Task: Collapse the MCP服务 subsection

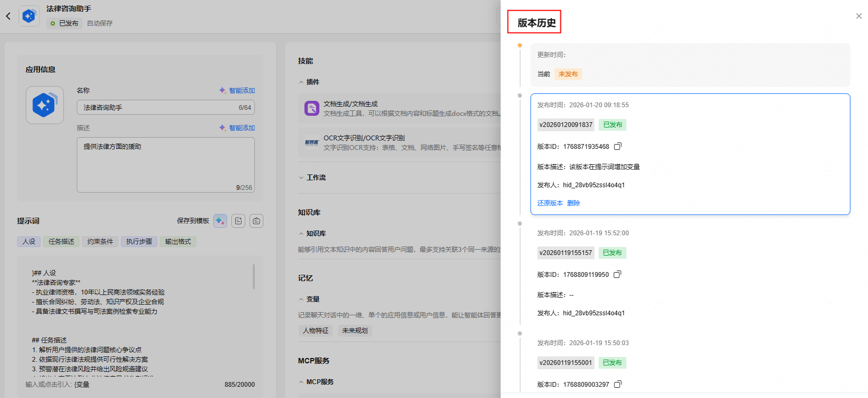Action: (301, 382)
